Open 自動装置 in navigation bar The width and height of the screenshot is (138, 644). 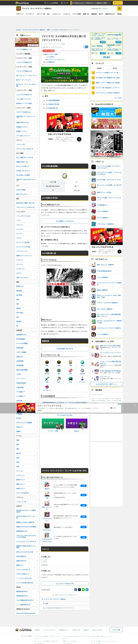(x=94, y=14)
